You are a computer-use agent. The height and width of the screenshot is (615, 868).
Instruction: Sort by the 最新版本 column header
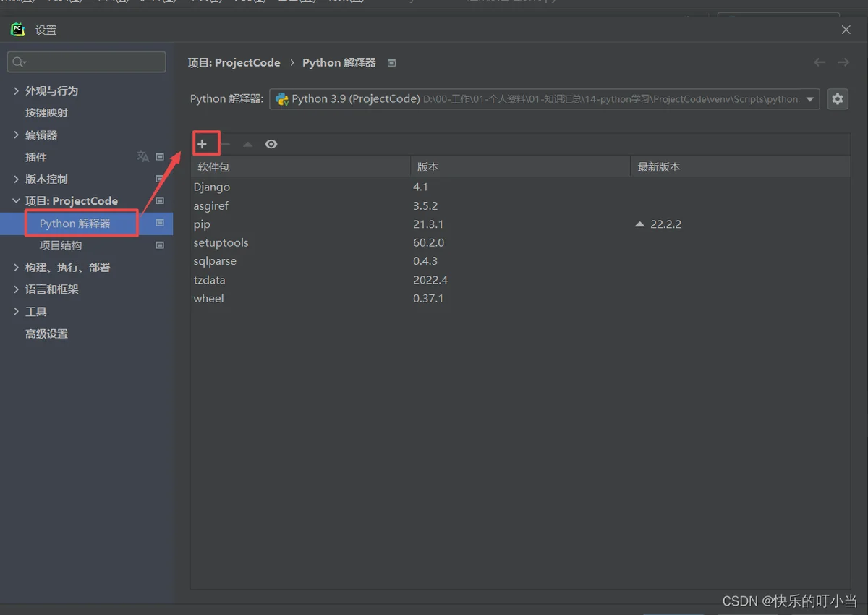(x=741, y=166)
